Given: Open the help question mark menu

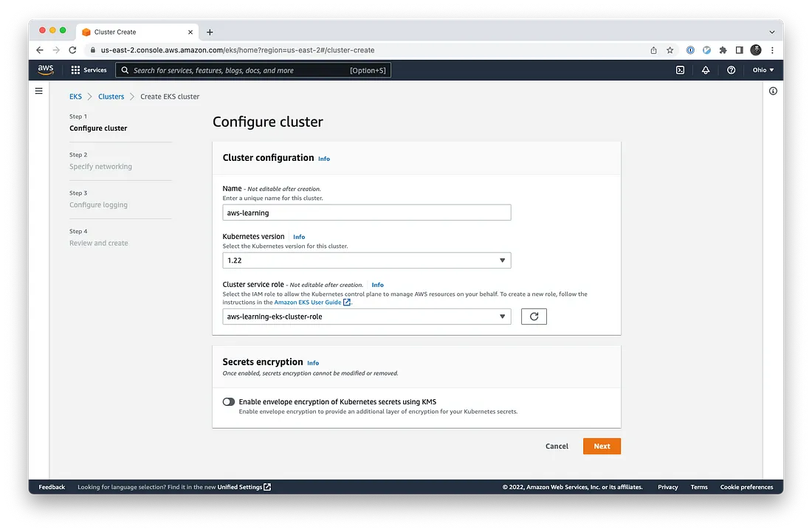Looking at the screenshot, I should pyautogui.click(x=731, y=70).
